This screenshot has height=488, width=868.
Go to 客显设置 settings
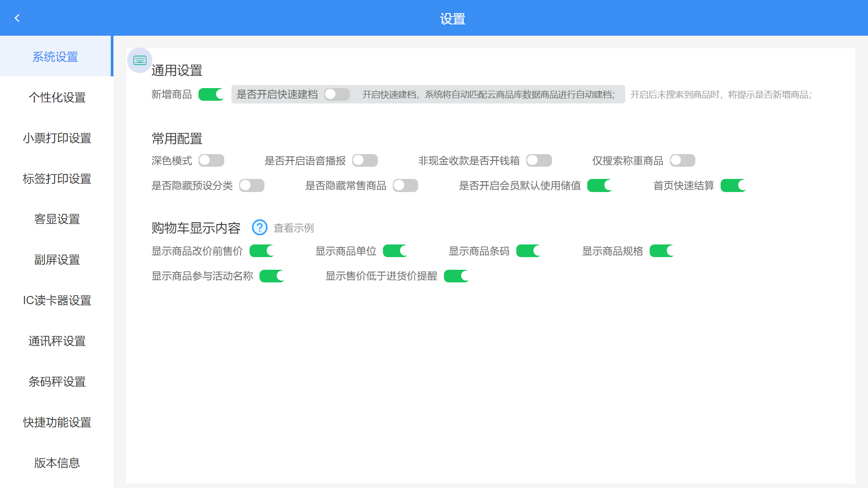coord(57,219)
